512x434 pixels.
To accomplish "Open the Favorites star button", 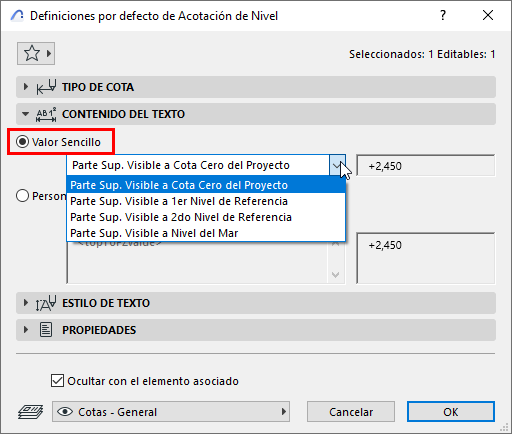I will tap(36, 53).
